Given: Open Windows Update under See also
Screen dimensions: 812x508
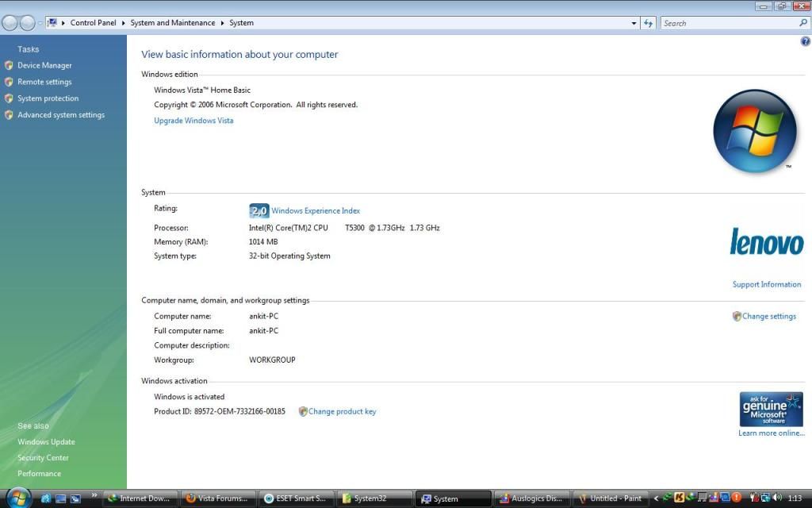Looking at the screenshot, I should pos(46,442).
